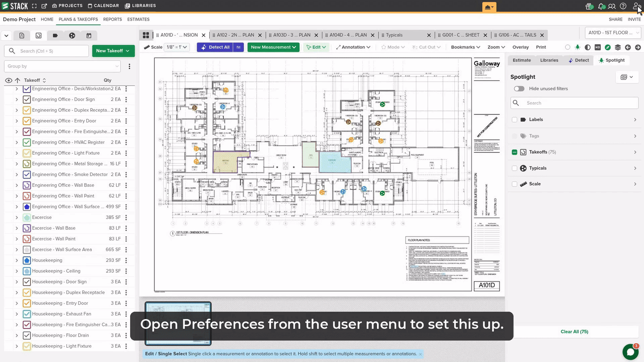Open the calendar tab in left panel

(x=89, y=35)
